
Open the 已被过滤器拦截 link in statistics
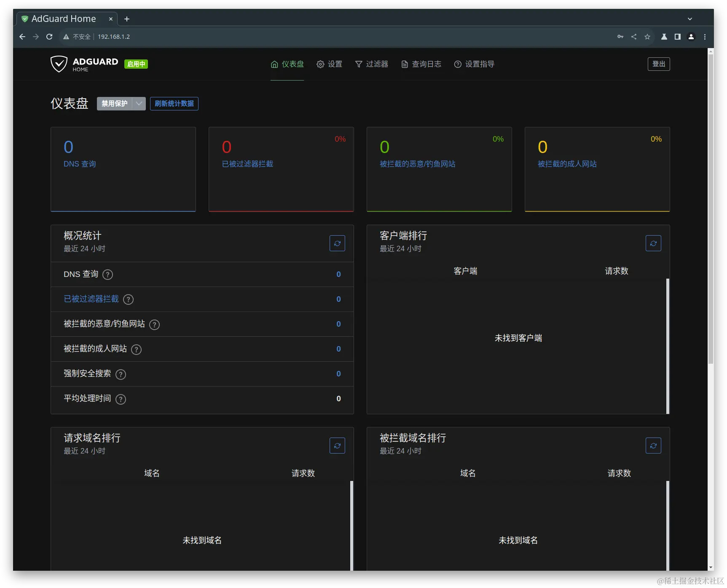[91, 299]
